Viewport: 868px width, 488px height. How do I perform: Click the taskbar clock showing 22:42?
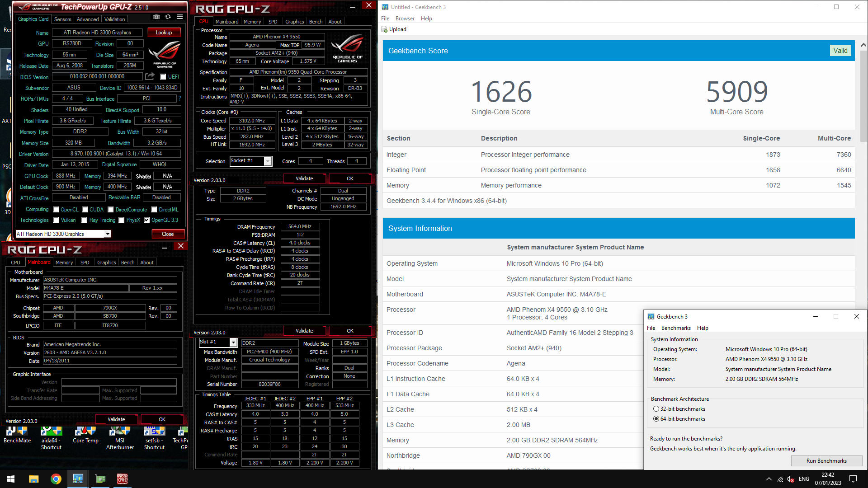828,479
